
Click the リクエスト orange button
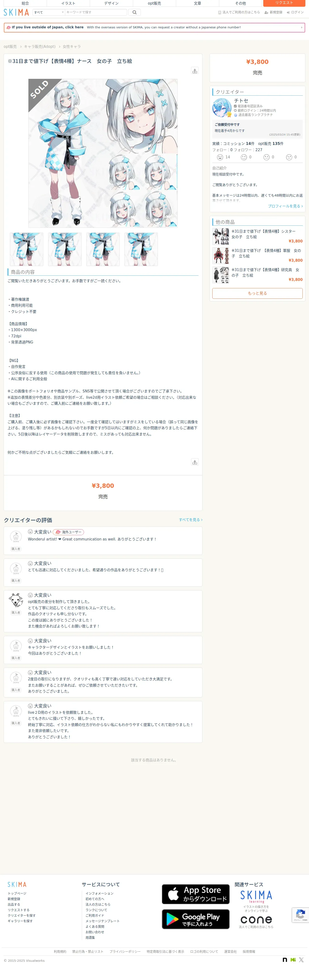click(284, 3)
